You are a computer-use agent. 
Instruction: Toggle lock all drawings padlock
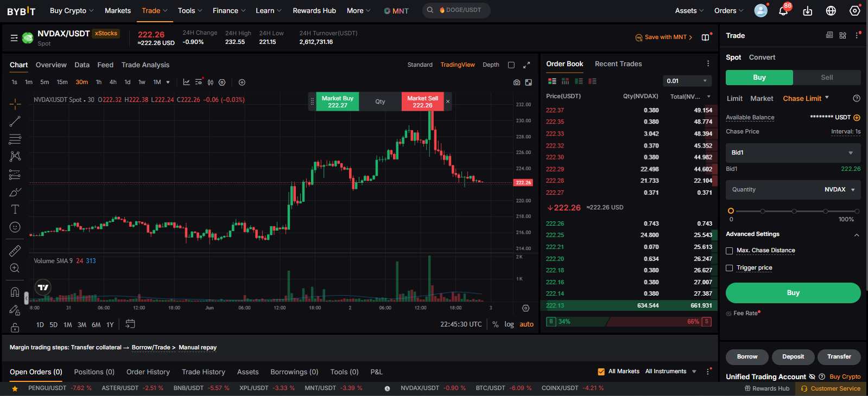[x=15, y=327]
